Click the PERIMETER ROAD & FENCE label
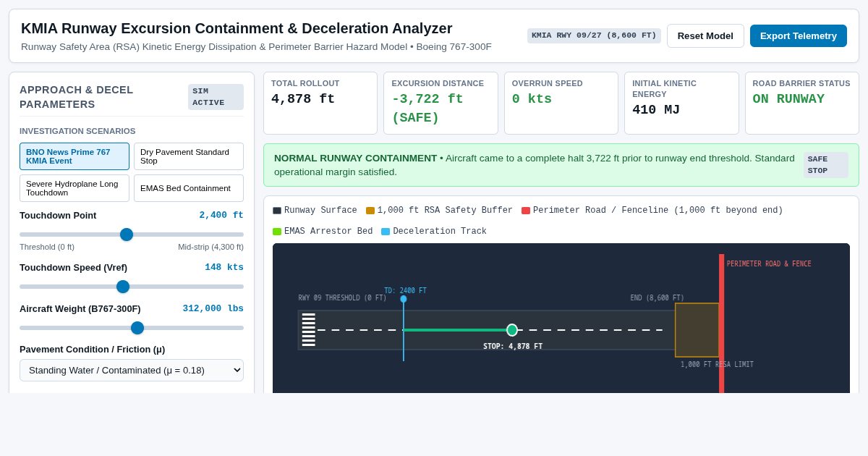 tap(769, 264)
